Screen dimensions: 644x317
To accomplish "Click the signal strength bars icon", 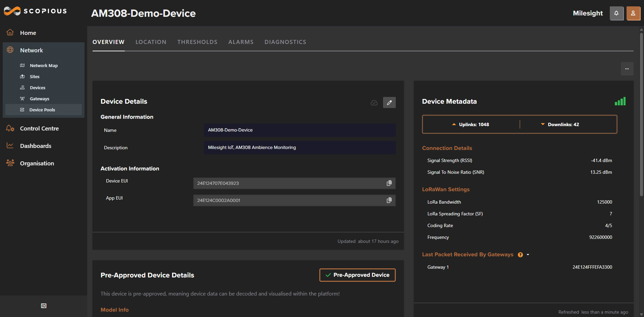I will (620, 101).
